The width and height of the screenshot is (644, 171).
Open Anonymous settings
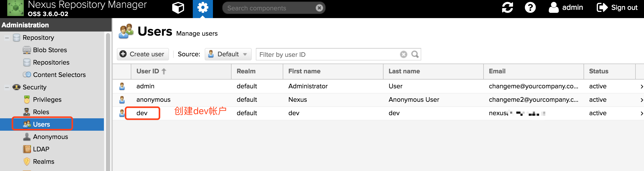pos(50,137)
